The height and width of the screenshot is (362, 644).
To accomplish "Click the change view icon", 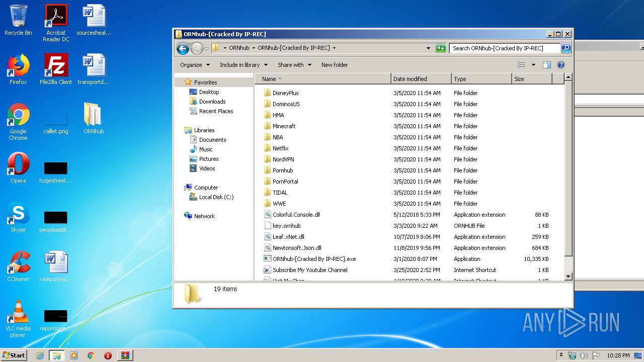I will tap(521, 65).
